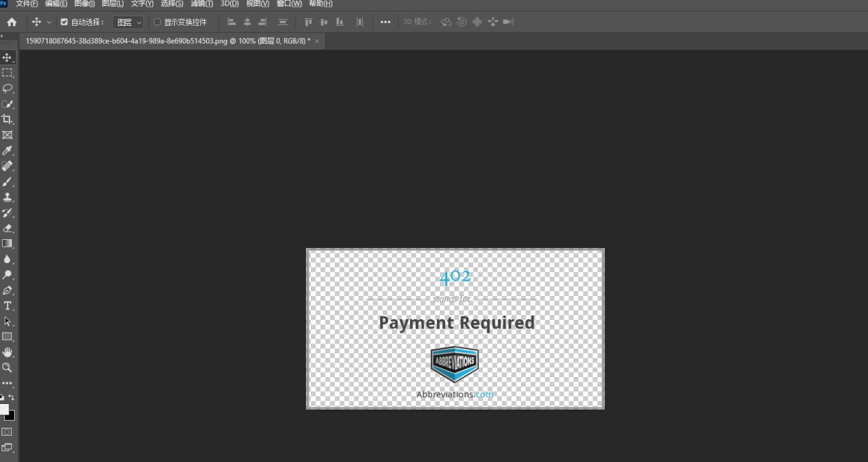
Task: Enable the 显示变换控件 checkbox
Action: click(157, 22)
